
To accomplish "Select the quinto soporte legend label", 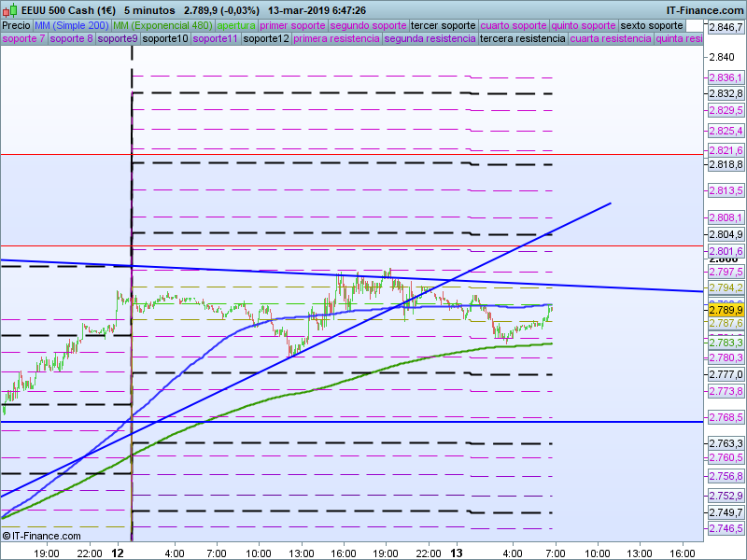I will click(584, 26).
